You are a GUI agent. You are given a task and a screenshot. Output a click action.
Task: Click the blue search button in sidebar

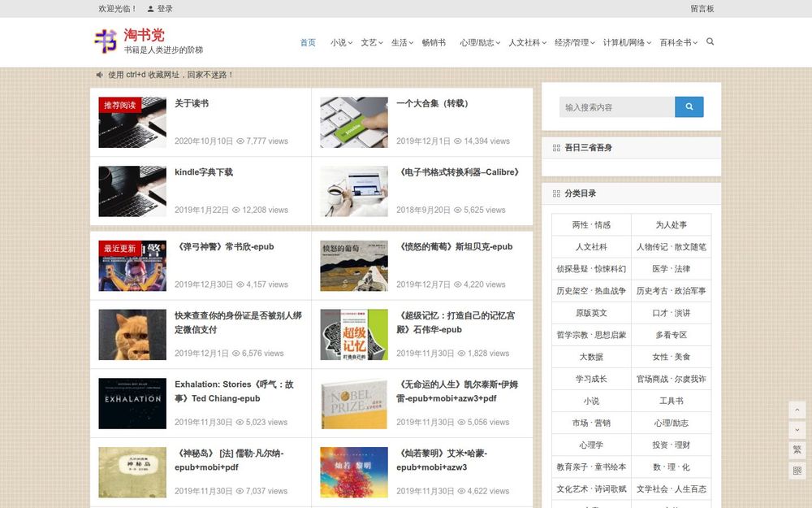(x=689, y=106)
